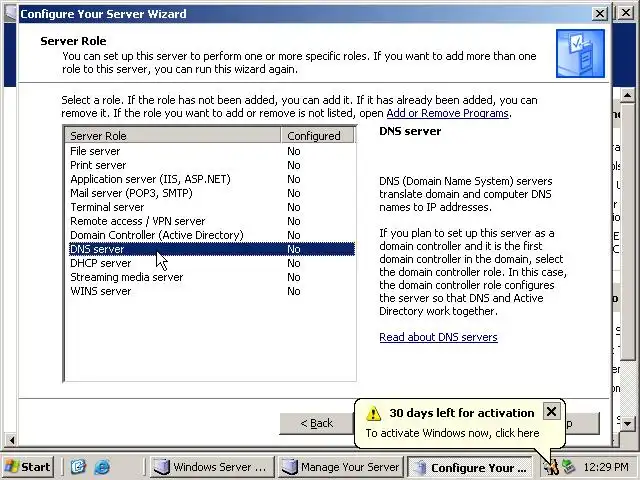Sort by the Configured column header

click(318, 136)
